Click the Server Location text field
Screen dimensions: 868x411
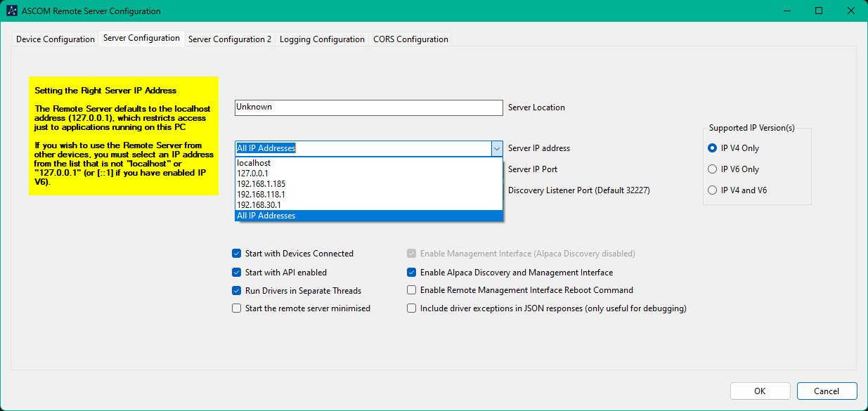point(368,107)
